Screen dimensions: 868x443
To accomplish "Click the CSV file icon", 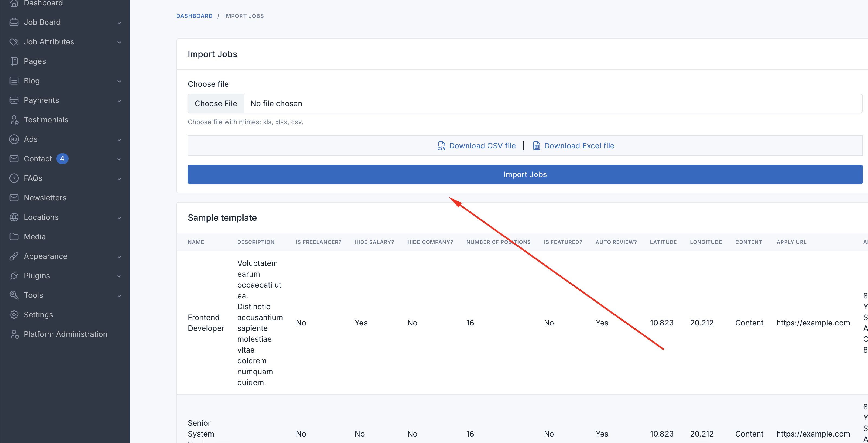I will pos(441,146).
